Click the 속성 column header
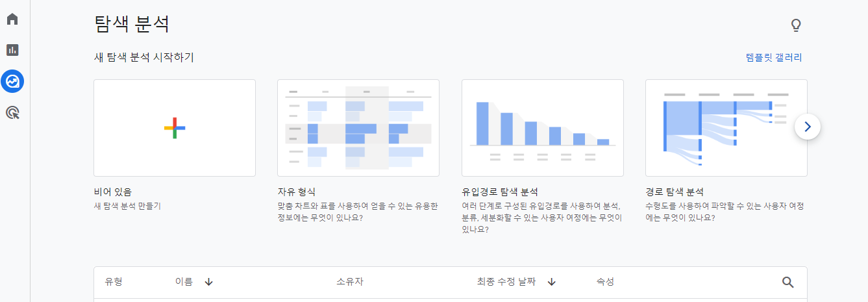The width and height of the screenshot is (868, 302). (605, 282)
